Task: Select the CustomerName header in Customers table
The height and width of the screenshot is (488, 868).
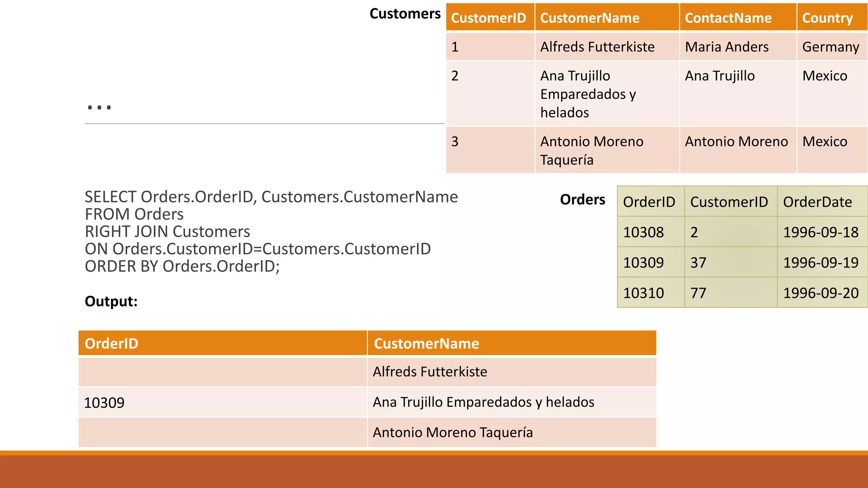Action: coord(607,17)
